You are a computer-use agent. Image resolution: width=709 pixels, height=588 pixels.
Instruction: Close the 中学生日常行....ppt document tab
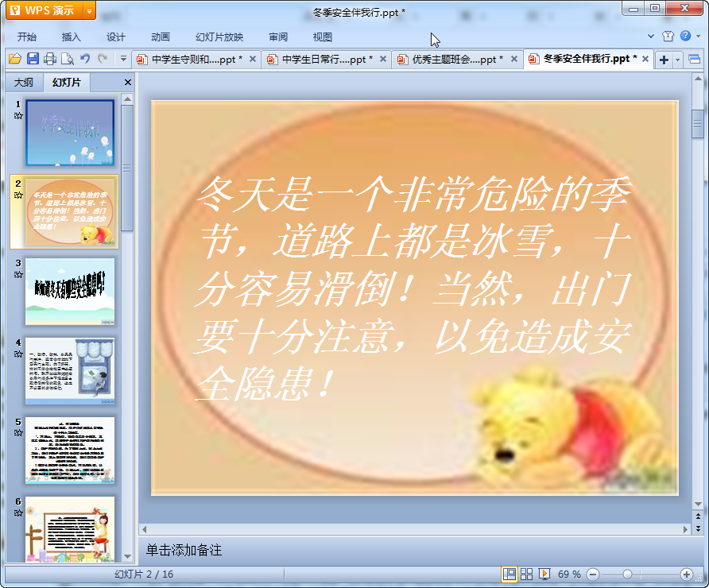(x=383, y=59)
